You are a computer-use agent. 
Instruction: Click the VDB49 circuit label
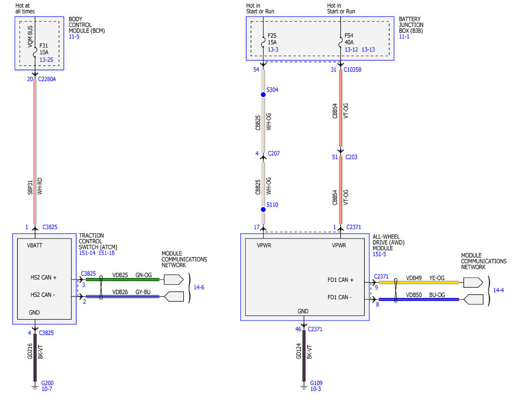415,278
